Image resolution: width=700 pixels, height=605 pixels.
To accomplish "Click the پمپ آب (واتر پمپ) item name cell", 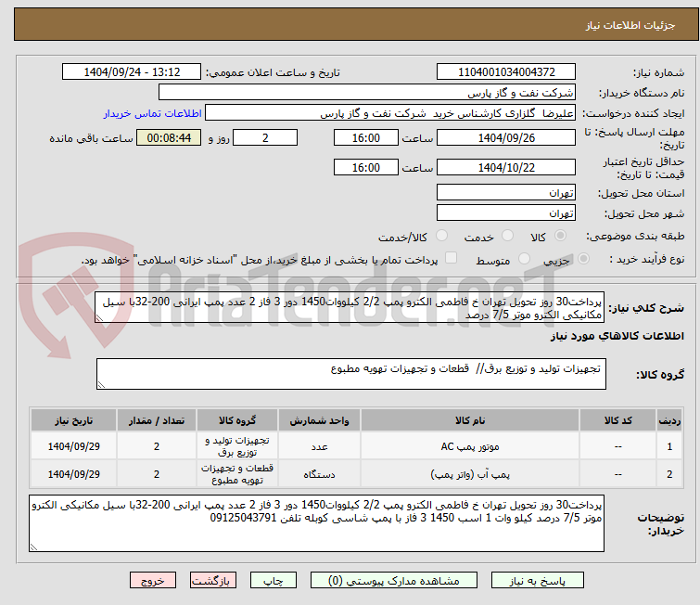I will tap(470, 474).
